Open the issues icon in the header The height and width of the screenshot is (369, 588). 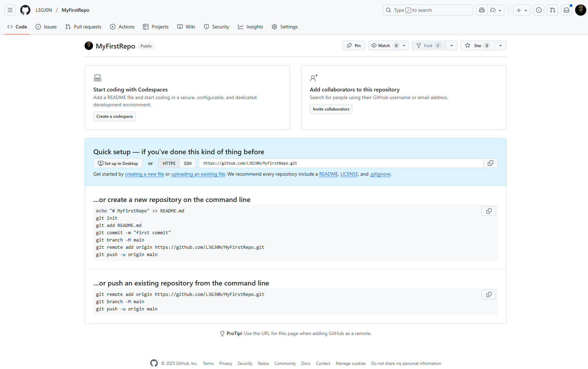pyautogui.click(x=538, y=10)
